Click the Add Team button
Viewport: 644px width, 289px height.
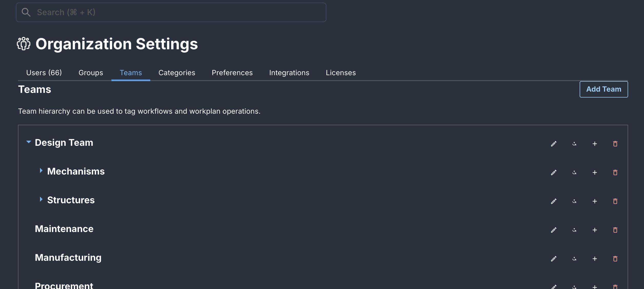click(603, 89)
